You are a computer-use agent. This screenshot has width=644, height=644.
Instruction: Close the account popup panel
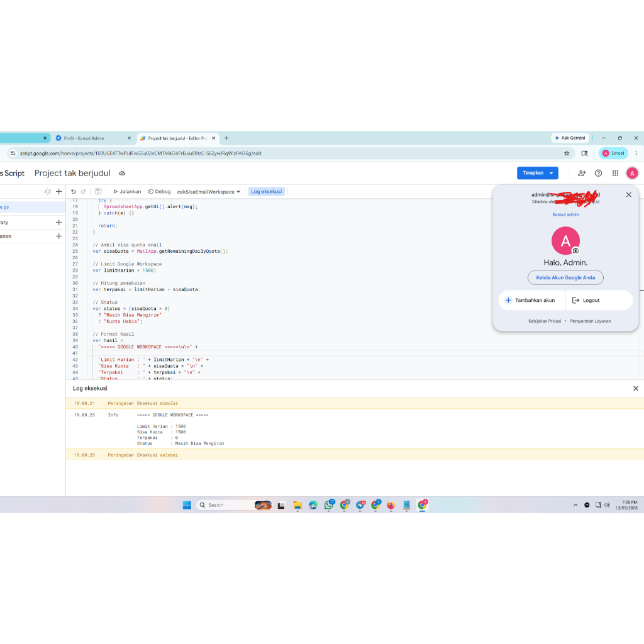click(x=629, y=195)
